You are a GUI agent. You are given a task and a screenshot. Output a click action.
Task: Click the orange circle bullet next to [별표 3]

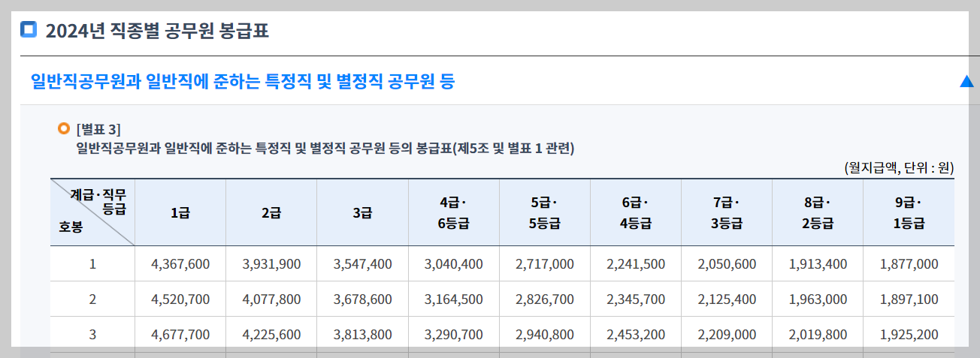coord(64,128)
